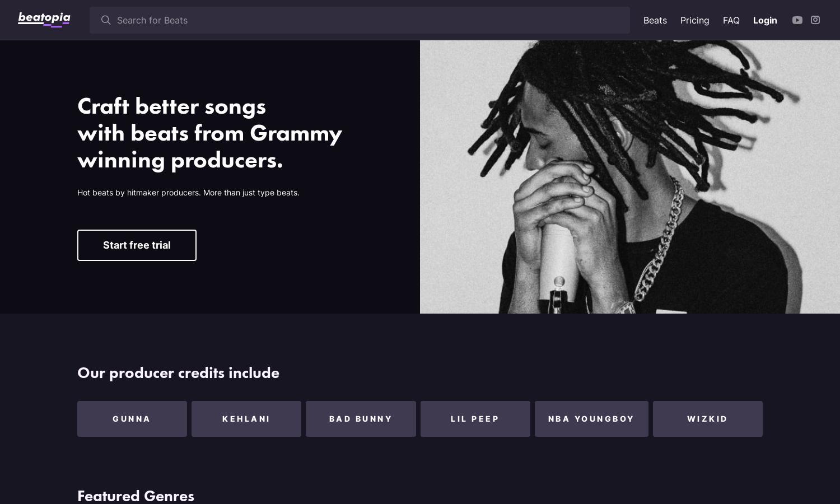Click Our producer credits include heading
This screenshot has width=840, height=504.
point(178,373)
